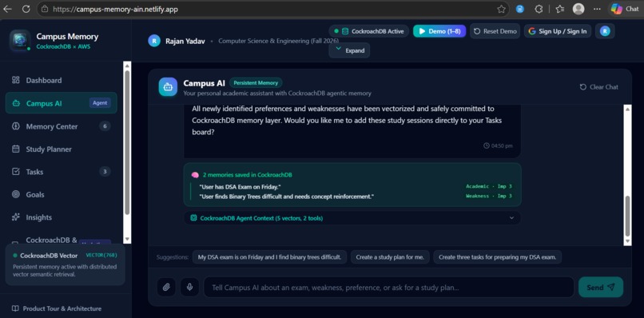
Task: Click the Campus AI robot icon
Action: point(168,87)
